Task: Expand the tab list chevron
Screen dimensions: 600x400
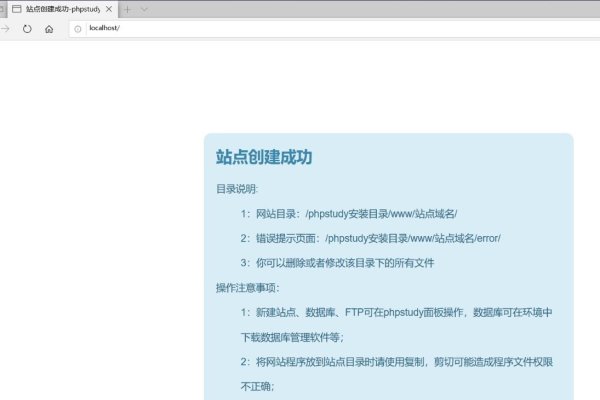Action: point(144,9)
